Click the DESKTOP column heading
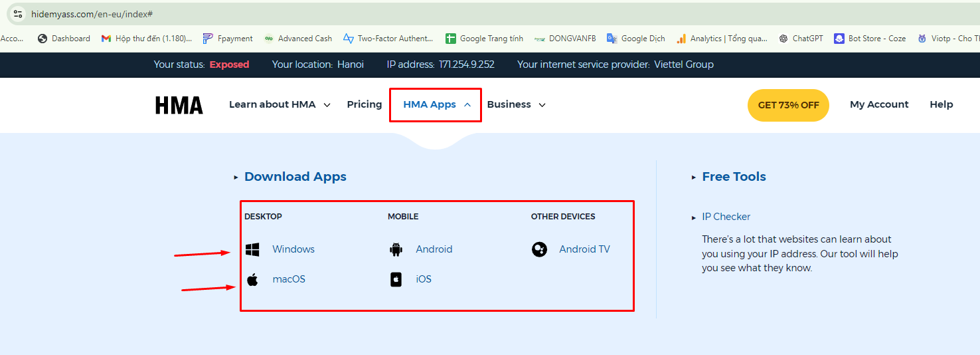Viewport: 980px width, 355px height. tap(263, 217)
